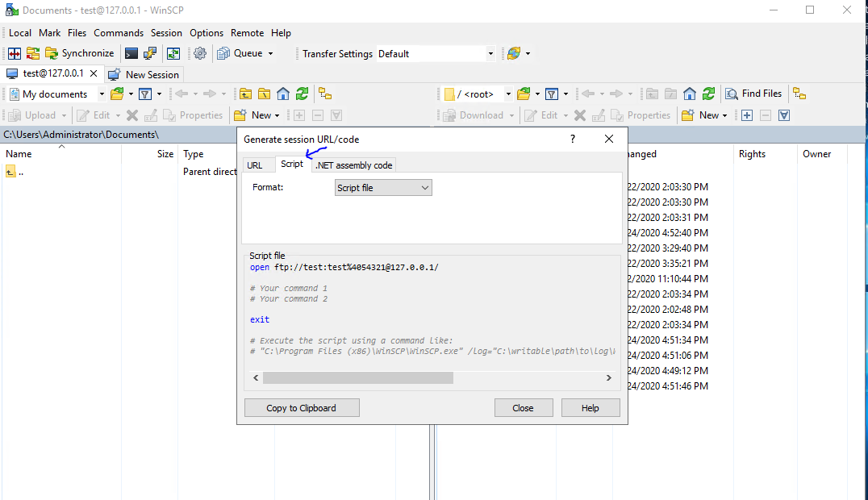Click the script scrollbar left arrow
Image resolution: width=868 pixels, height=500 pixels.
tap(256, 377)
